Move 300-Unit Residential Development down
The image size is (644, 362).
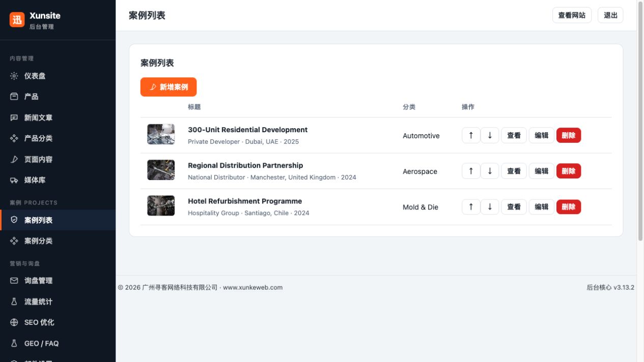490,135
